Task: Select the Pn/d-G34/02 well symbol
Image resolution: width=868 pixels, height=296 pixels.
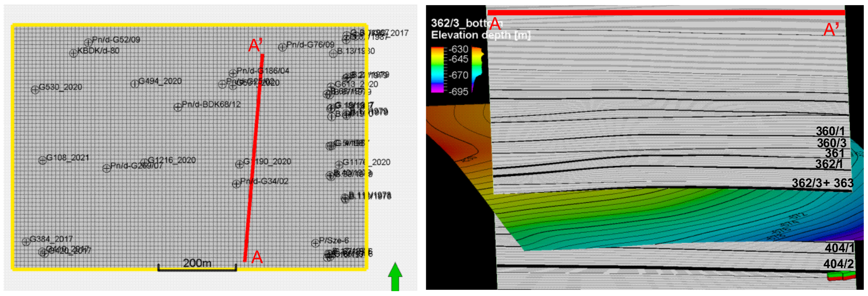Action: click(236, 184)
